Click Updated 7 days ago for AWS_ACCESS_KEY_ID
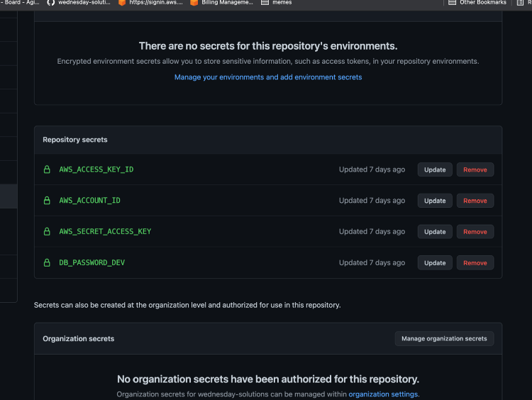 coord(372,170)
